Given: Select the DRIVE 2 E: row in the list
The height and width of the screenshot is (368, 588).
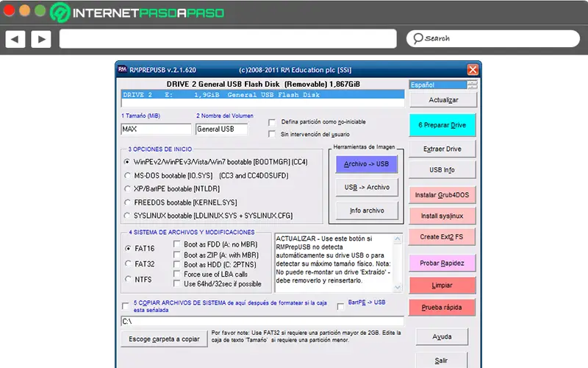Looking at the screenshot, I should point(262,95).
